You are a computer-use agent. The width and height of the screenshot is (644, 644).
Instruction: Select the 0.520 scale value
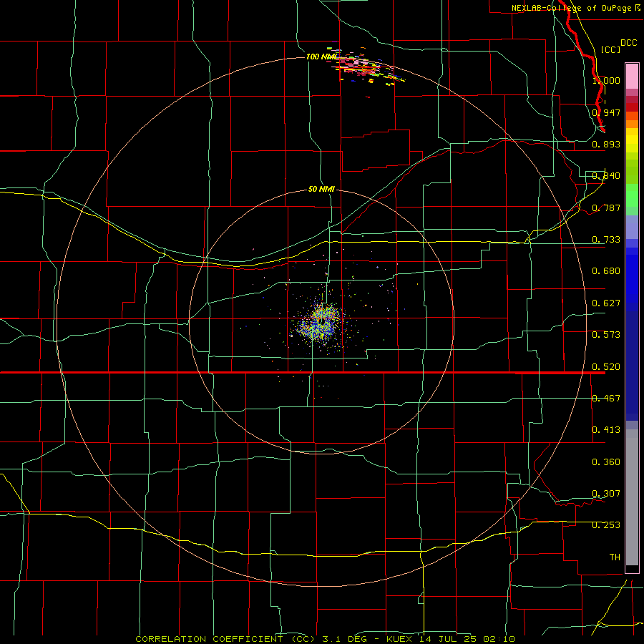click(606, 367)
